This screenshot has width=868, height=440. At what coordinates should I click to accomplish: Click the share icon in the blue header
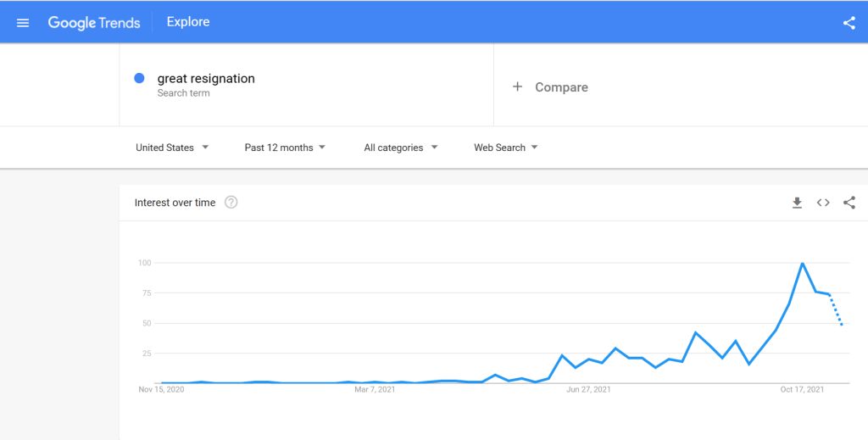849,23
